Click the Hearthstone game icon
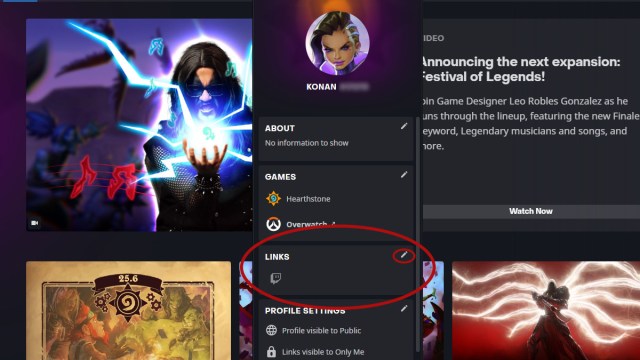 coord(273,199)
